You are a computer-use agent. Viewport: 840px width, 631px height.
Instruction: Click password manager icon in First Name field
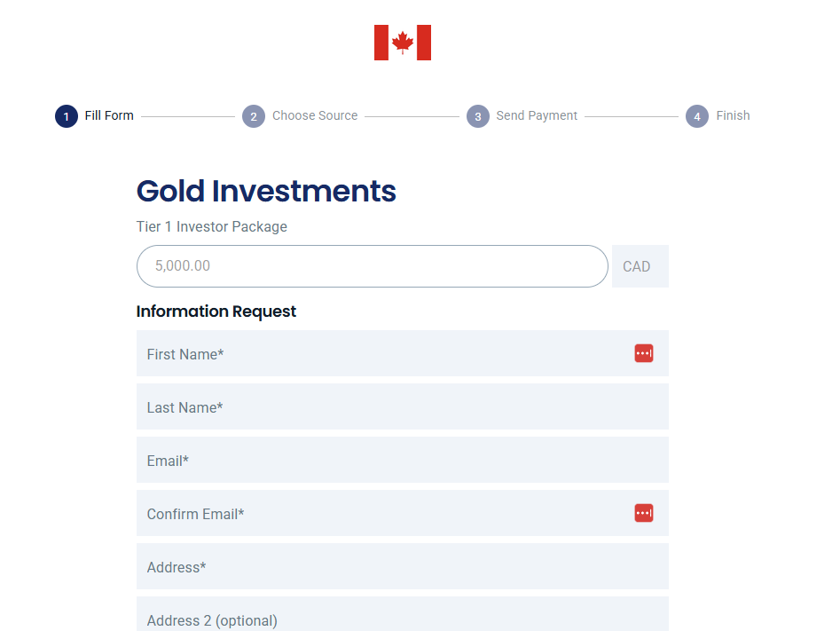coord(643,353)
